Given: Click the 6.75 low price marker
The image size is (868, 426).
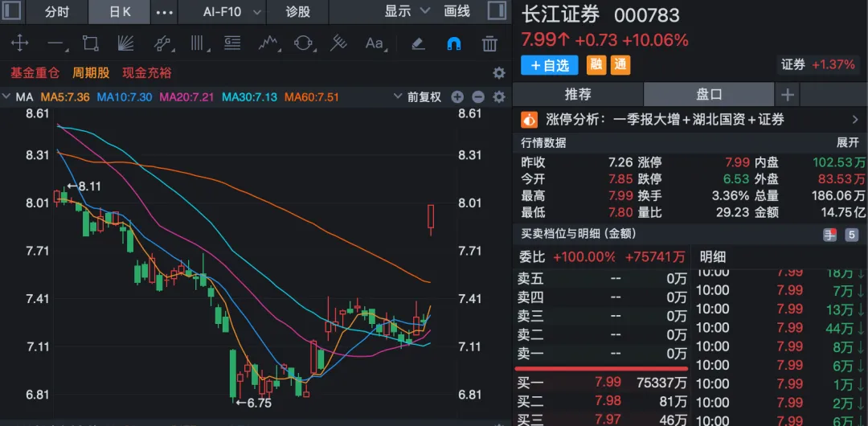Looking at the screenshot, I should [253, 403].
